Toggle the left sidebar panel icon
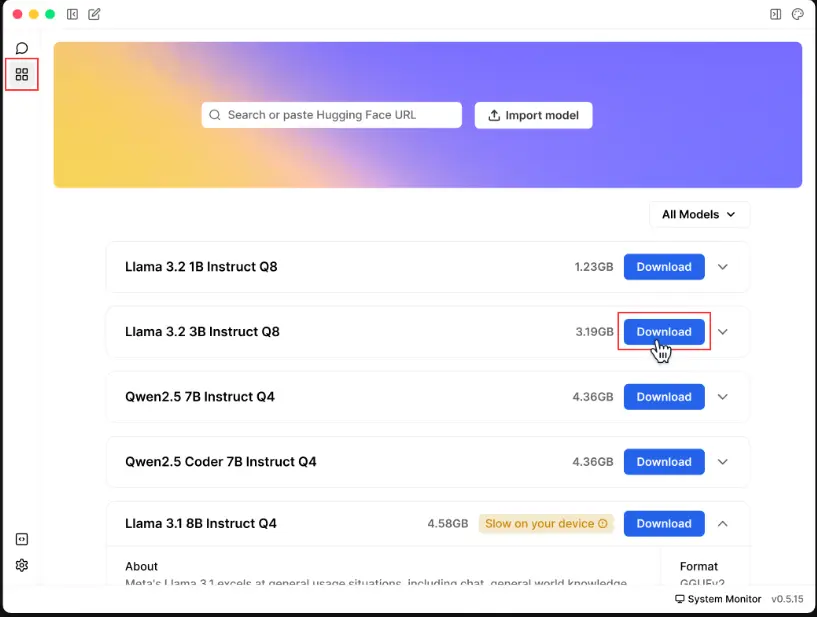 [73, 15]
